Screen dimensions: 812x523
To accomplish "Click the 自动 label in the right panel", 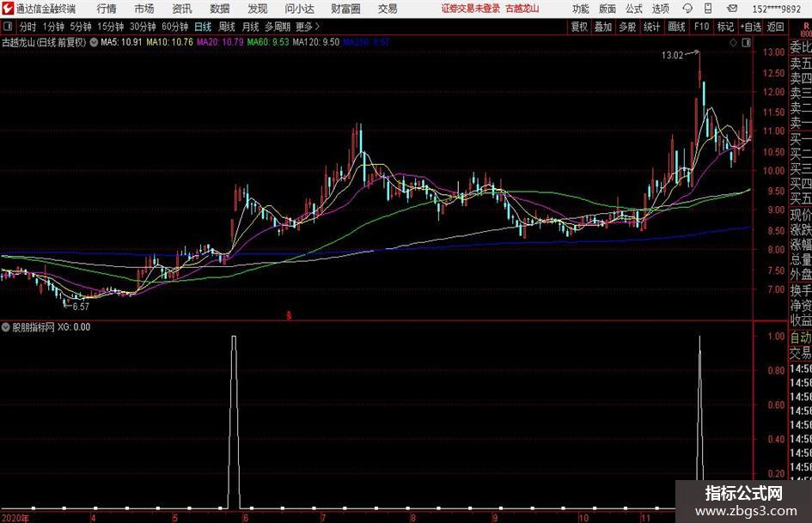I will click(x=801, y=338).
